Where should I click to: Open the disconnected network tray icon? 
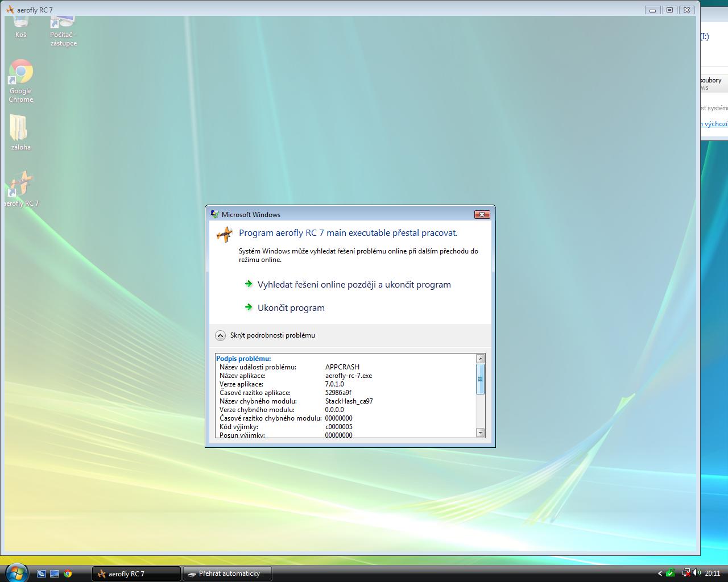(x=686, y=573)
